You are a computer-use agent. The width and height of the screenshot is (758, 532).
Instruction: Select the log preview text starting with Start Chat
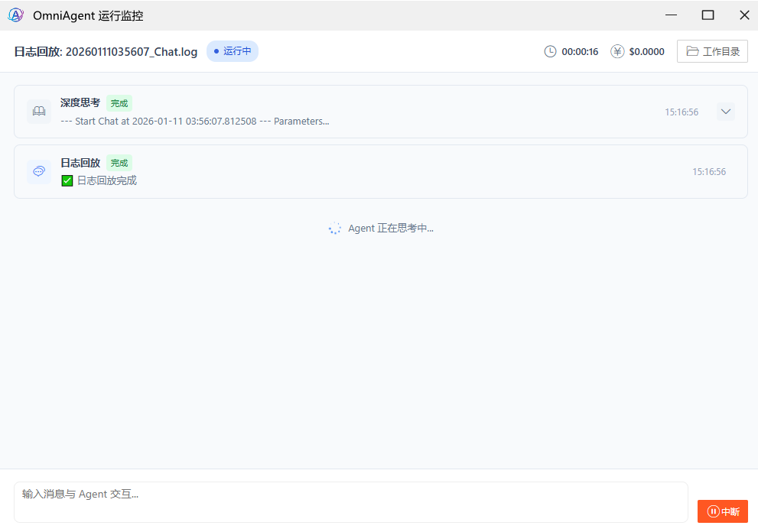pyautogui.click(x=194, y=122)
